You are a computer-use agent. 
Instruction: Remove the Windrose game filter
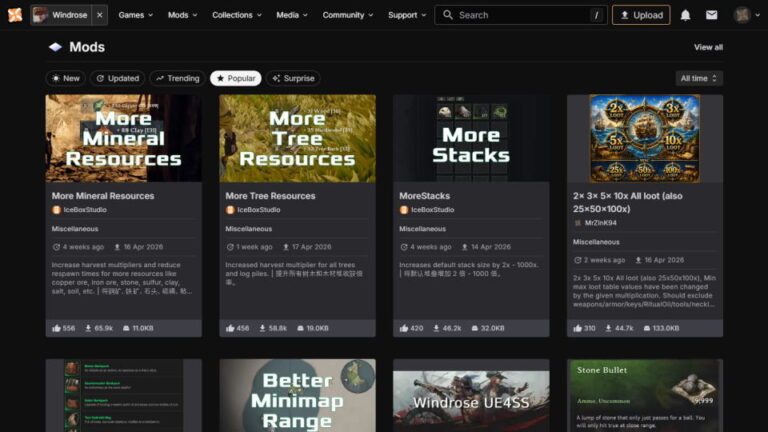(x=99, y=15)
